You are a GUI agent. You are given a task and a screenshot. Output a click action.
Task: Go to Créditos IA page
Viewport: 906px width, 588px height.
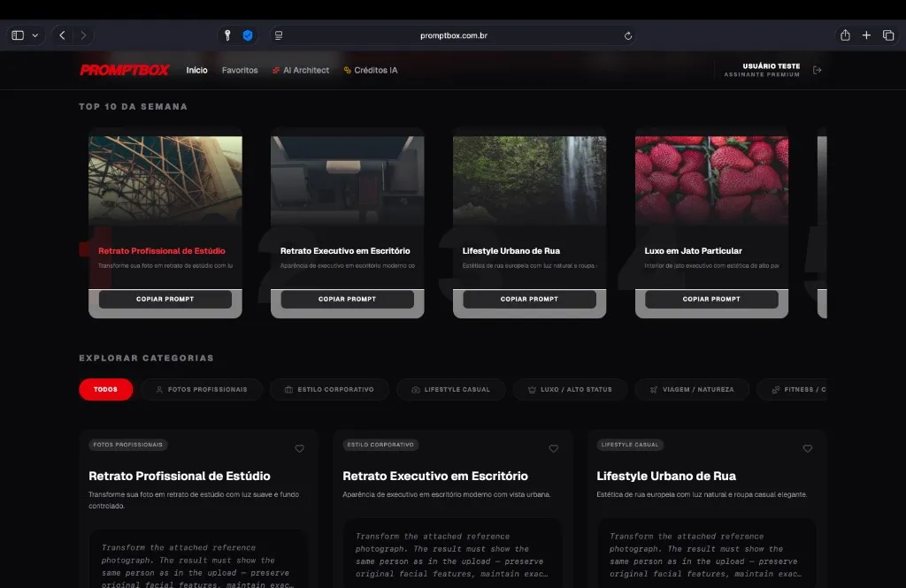pyautogui.click(x=371, y=70)
